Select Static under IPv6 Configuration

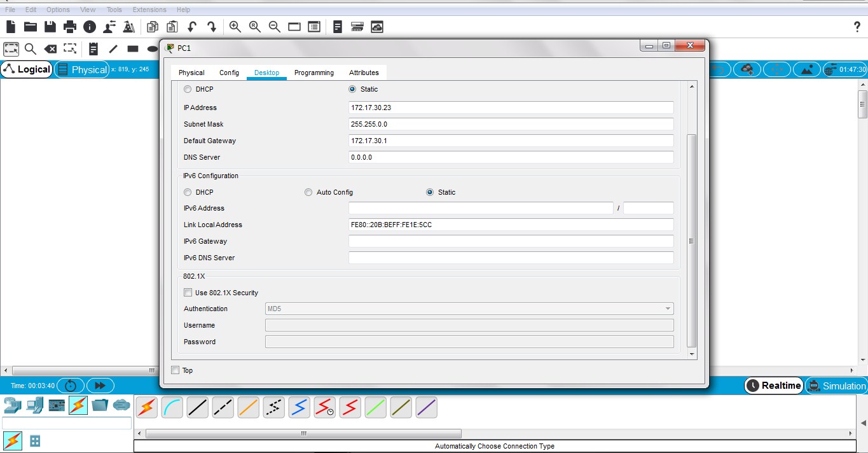coord(430,192)
